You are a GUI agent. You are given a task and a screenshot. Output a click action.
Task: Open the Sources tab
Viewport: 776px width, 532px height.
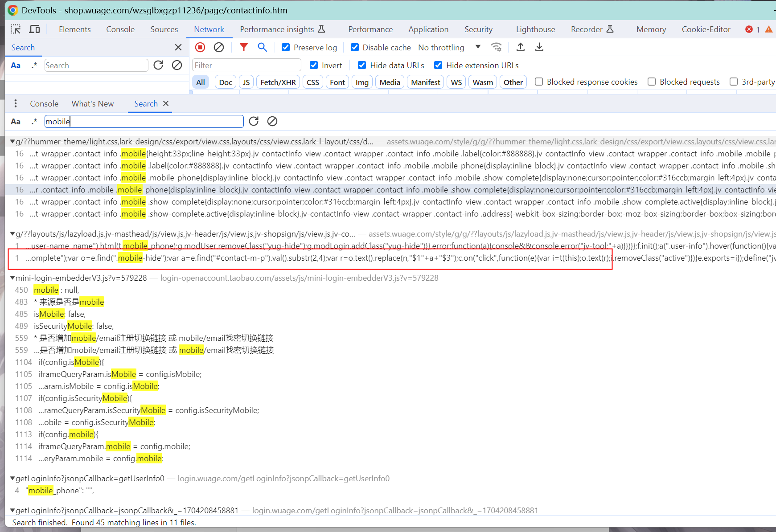pos(164,29)
